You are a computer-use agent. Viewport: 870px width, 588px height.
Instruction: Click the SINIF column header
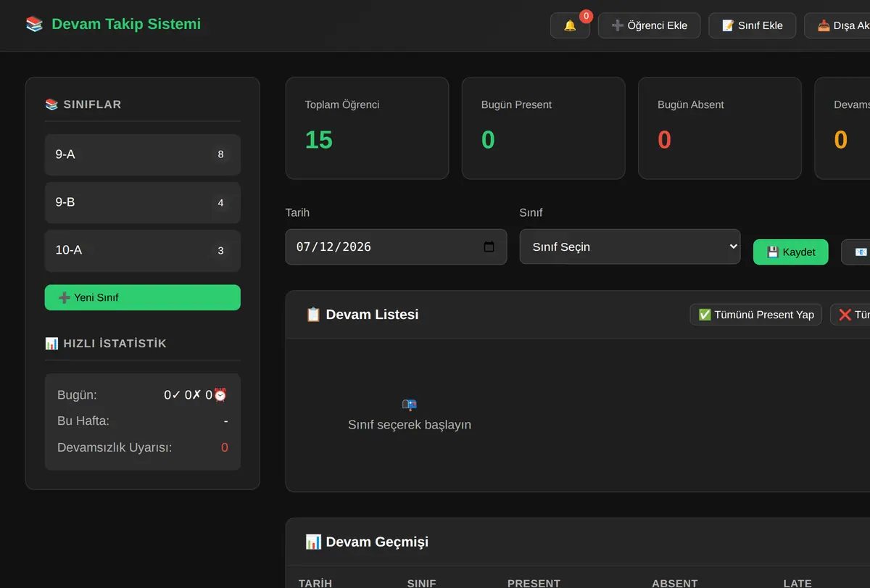click(x=422, y=584)
